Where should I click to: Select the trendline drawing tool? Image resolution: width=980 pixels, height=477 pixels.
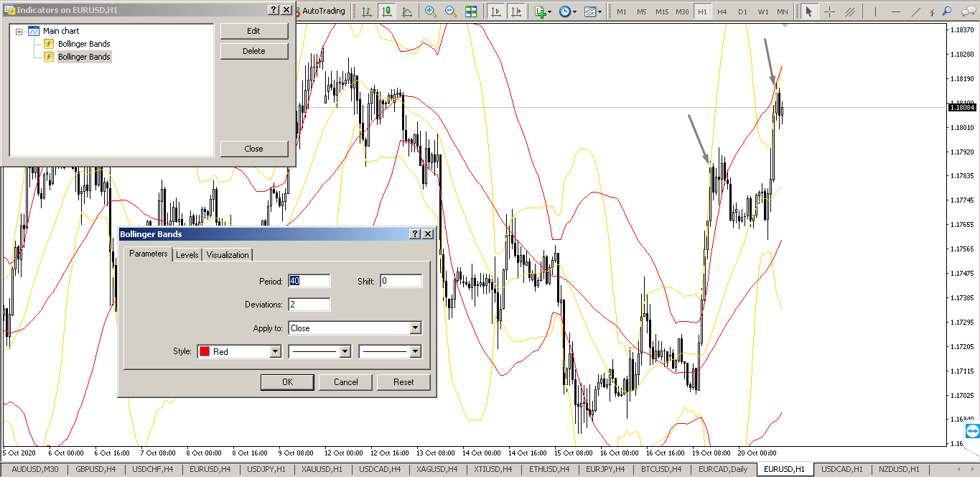[918, 11]
